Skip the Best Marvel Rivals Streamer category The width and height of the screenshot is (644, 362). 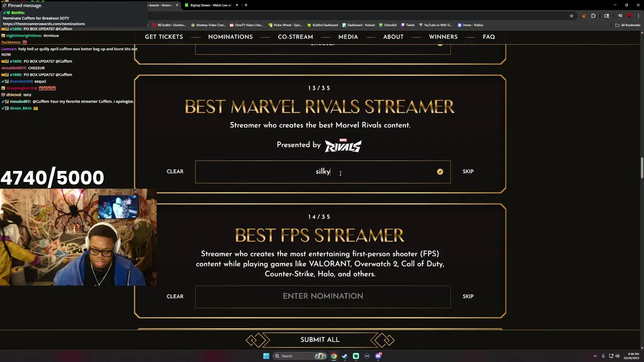[x=468, y=171]
